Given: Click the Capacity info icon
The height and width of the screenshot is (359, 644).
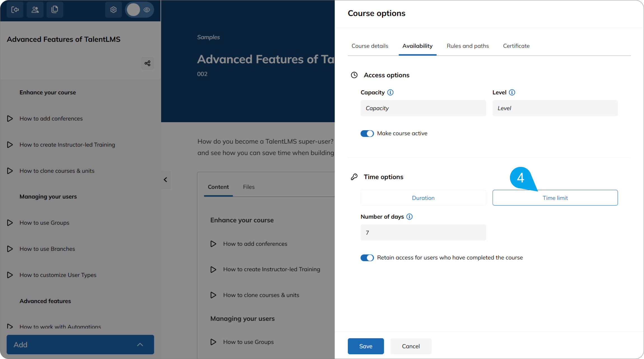Looking at the screenshot, I should (390, 92).
